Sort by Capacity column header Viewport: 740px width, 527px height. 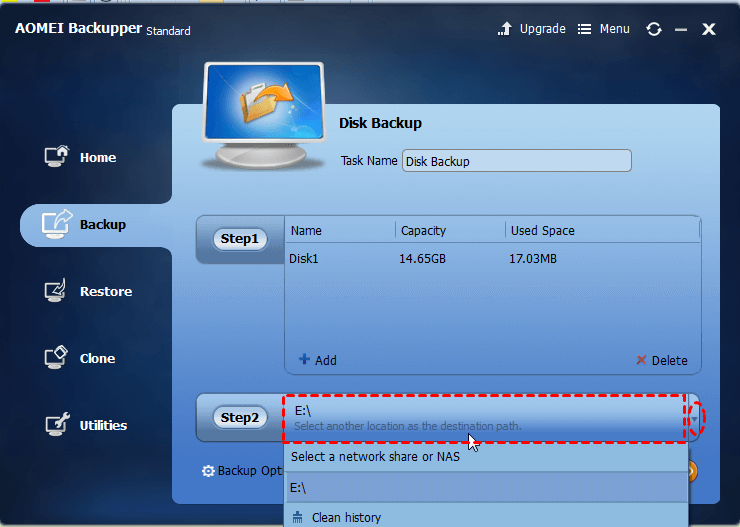point(423,231)
